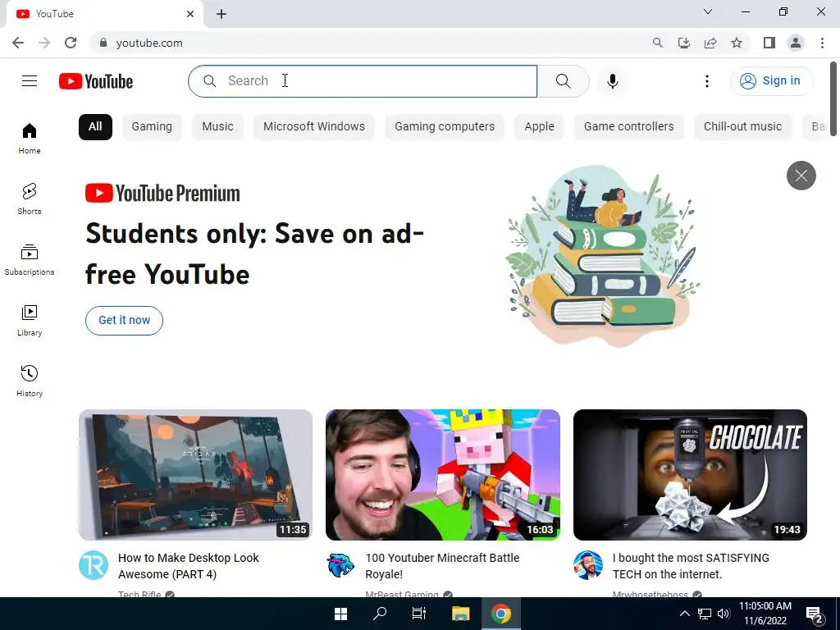Open the Windows Start menu
This screenshot has height=630, width=840.
point(340,614)
